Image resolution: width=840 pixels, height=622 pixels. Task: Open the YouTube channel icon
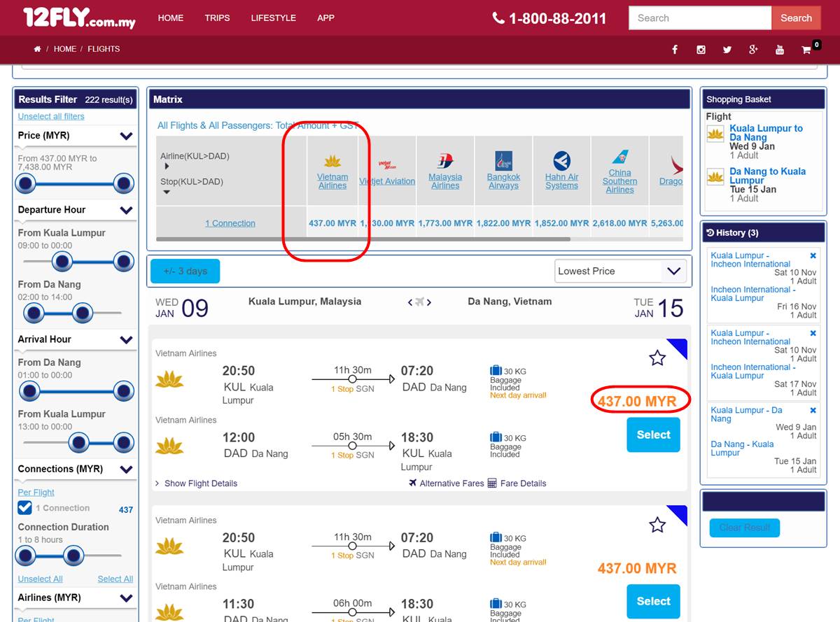[780, 50]
